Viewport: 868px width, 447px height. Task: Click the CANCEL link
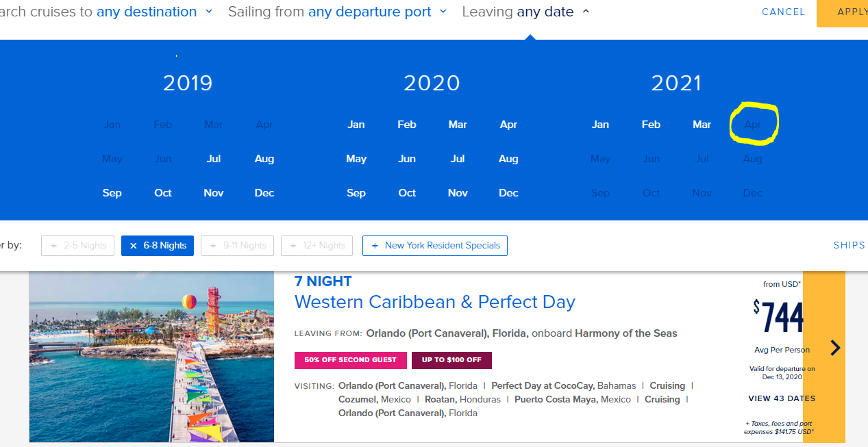pos(784,12)
